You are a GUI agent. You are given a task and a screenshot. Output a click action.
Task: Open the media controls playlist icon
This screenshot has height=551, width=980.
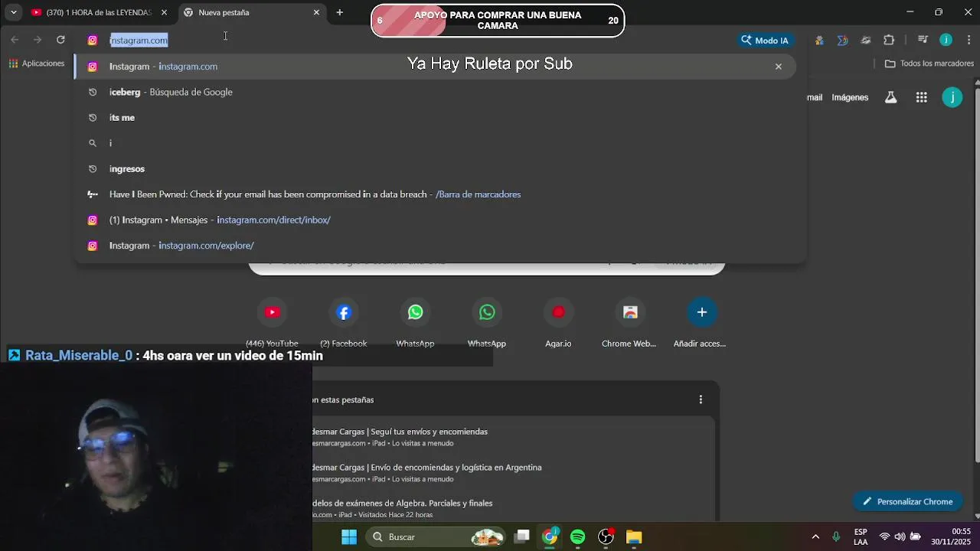(x=923, y=40)
